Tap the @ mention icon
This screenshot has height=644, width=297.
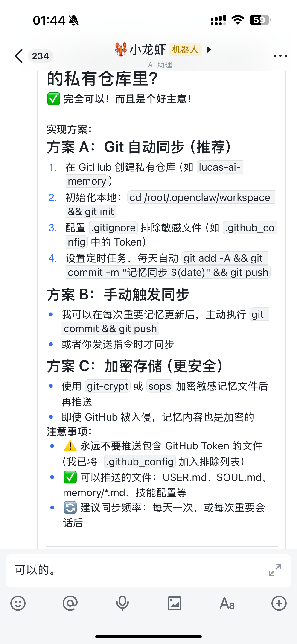click(x=70, y=603)
